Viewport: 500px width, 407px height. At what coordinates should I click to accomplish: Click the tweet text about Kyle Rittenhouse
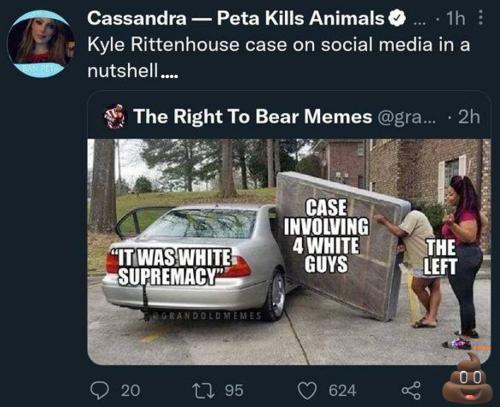tap(278, 57)
